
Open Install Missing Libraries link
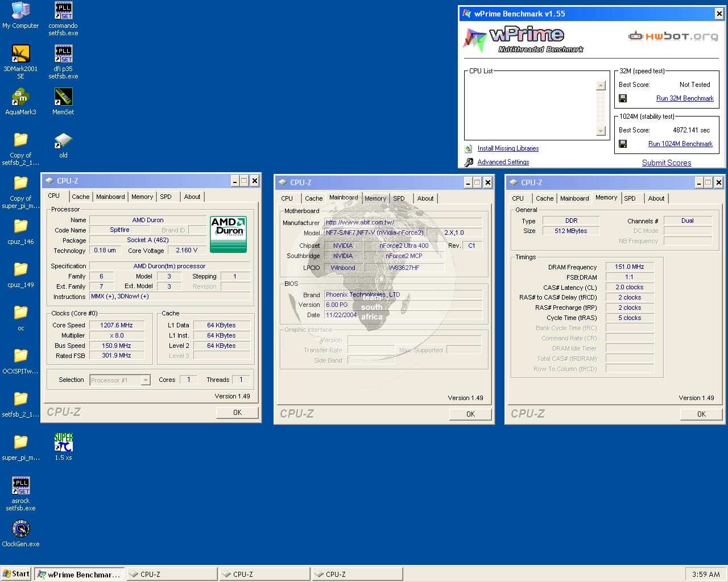click(508, 148)
